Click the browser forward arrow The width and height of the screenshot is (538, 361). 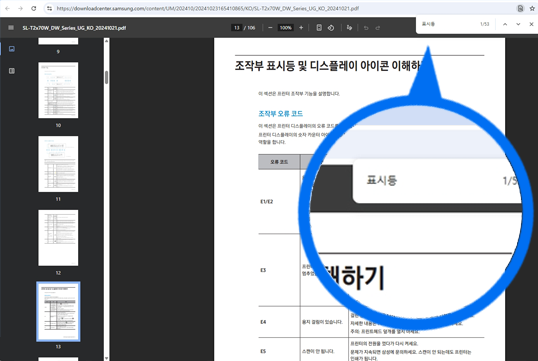(x=21, y=8)
